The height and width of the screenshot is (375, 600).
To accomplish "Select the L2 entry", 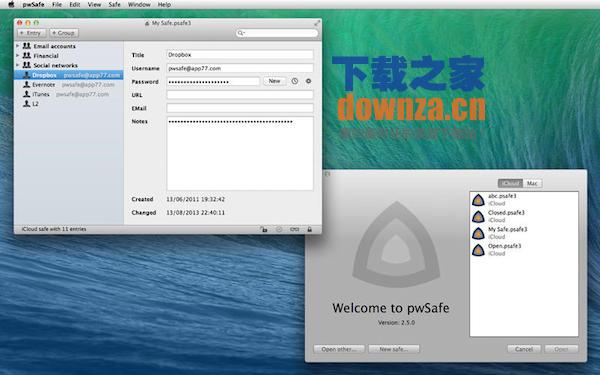I will click(69, 104).
